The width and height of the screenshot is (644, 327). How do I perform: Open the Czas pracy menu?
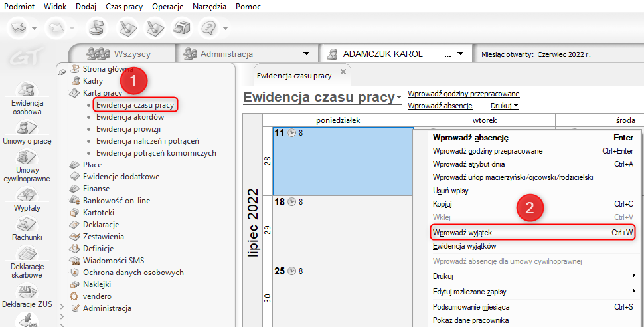point(124,7)
